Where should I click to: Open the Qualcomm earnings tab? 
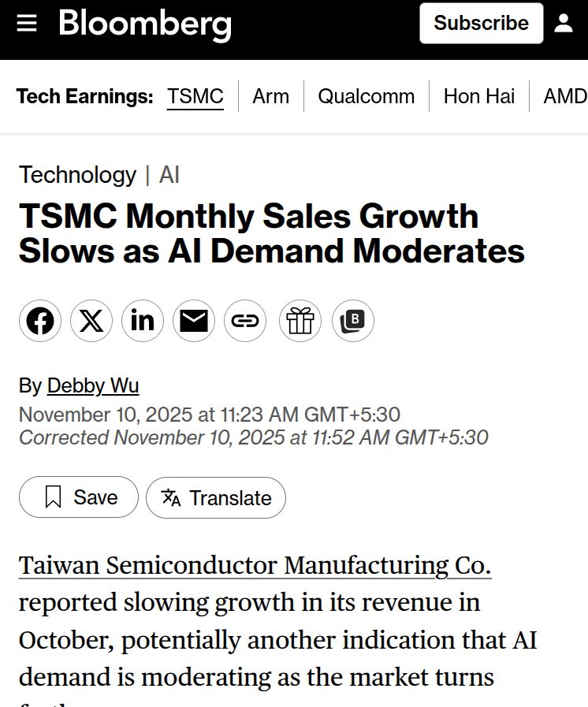pos(366,96)
